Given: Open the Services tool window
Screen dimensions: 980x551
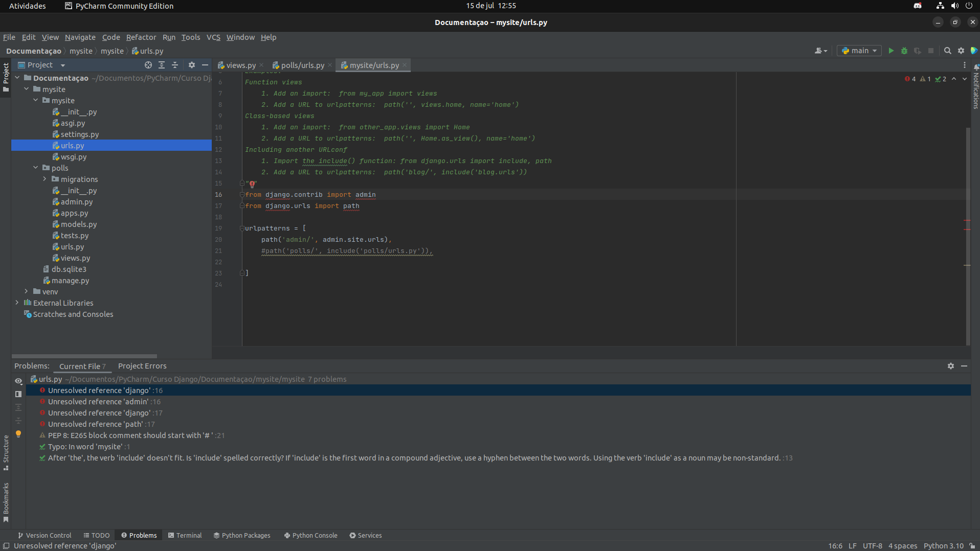Looking at the screenshot, I should click(x=365, y=535).
